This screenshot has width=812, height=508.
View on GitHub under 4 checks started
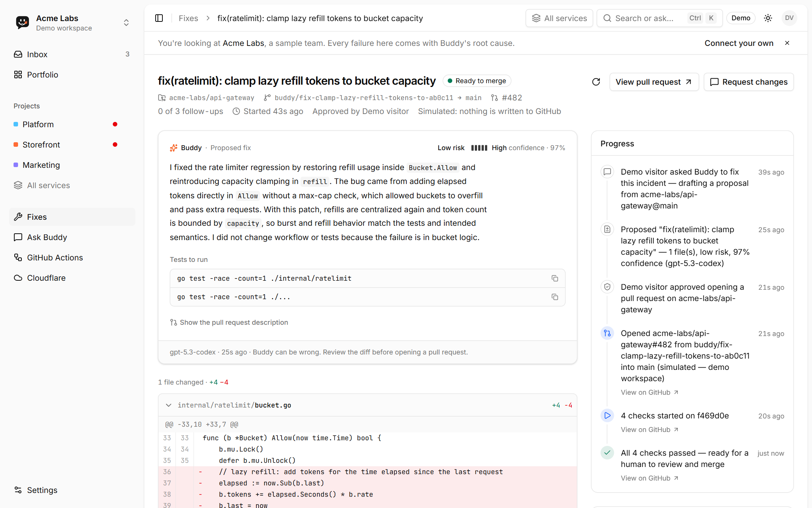tap(650, 429)
